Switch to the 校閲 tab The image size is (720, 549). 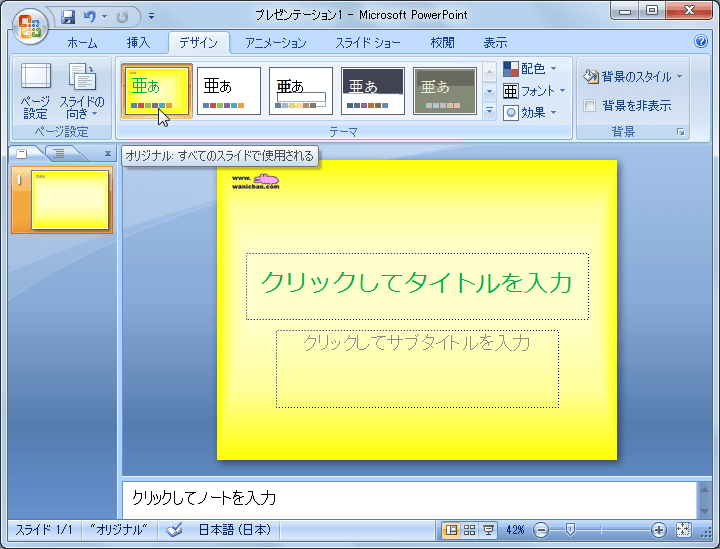pos(442,43)
